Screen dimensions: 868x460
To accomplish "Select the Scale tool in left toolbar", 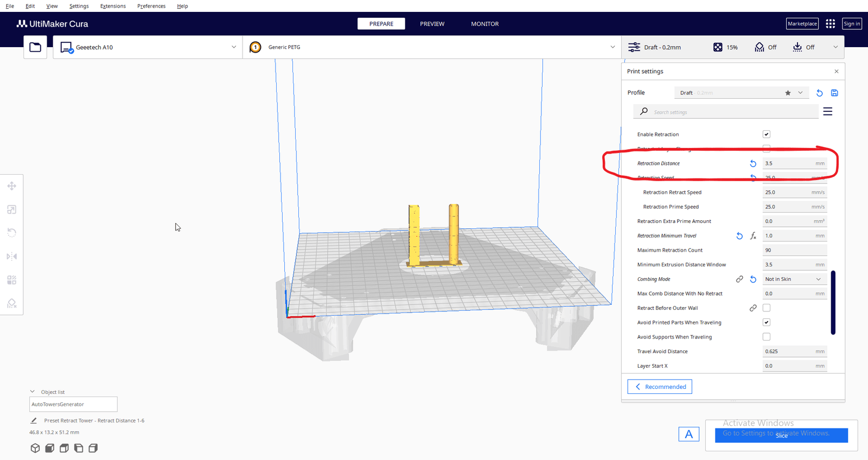I will pyautogui.click(x=11, y=209).
